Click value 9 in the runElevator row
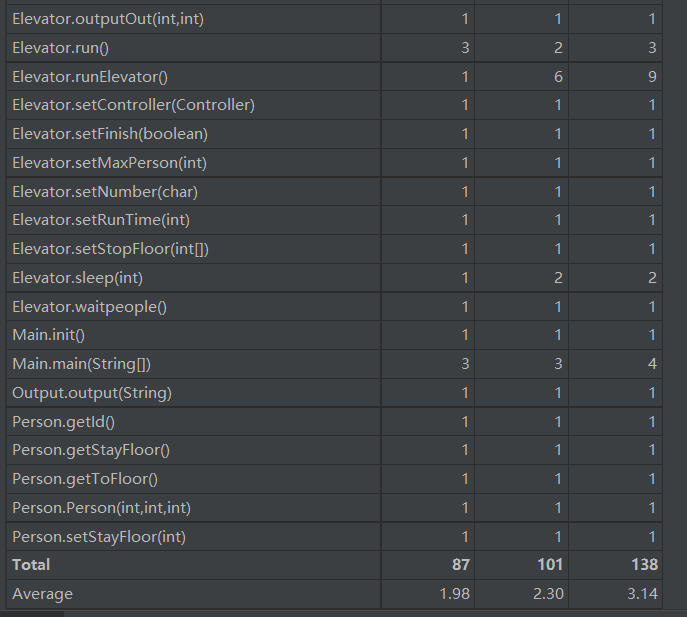The image size is (687, 617). [651, 77]
